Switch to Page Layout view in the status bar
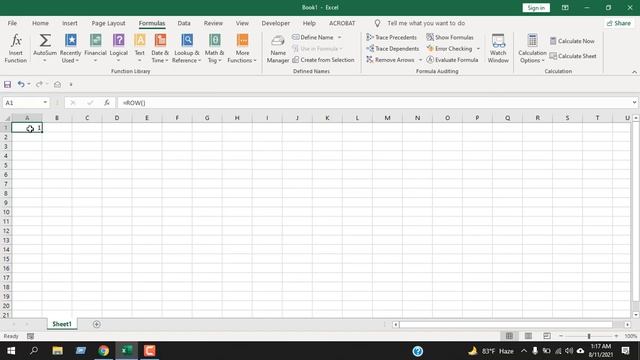 click(x=528, y=336)
